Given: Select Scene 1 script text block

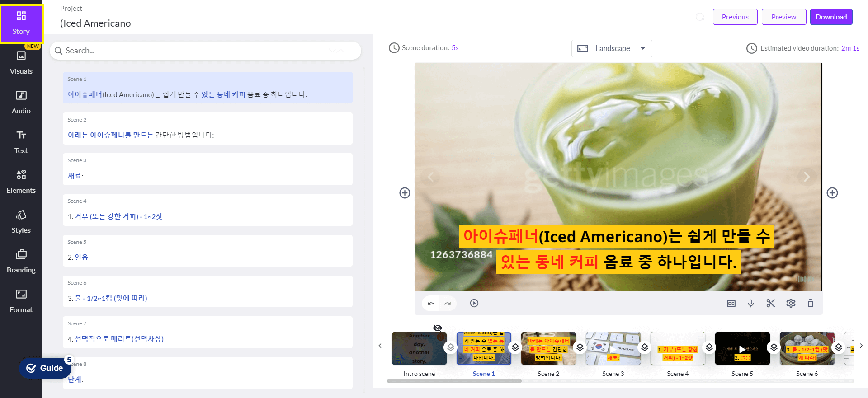Looking at the screenshot, I should point(208,88).
